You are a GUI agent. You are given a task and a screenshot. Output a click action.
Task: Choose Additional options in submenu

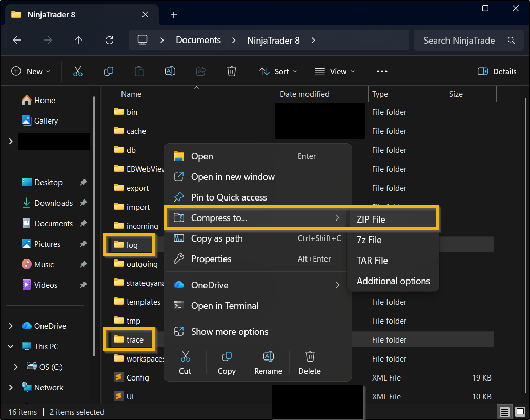(x=393, y=281)
